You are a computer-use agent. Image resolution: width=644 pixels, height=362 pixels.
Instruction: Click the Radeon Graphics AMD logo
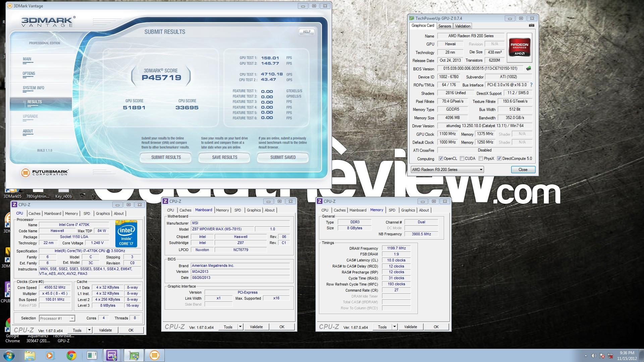519,48
